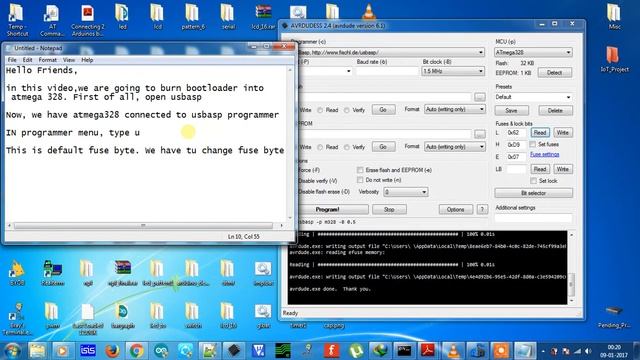Open Notepad View menu
Image resolution: width=640 pixels, height=360 pixels.
coord(69,60)
